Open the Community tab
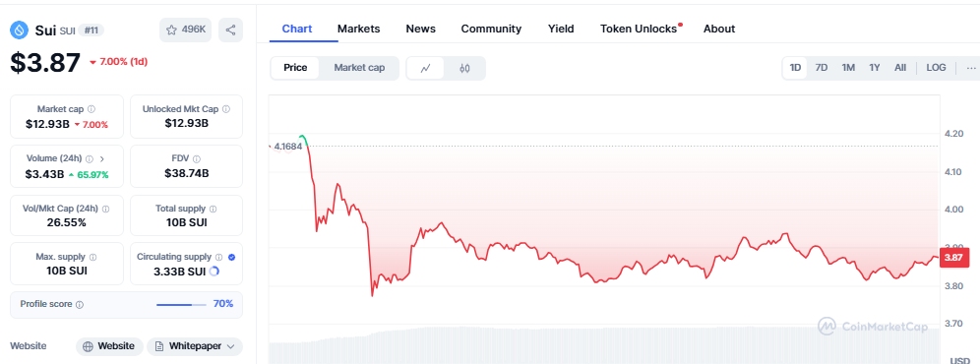Screen dimensions: 980x364 [x=491, y=29]
